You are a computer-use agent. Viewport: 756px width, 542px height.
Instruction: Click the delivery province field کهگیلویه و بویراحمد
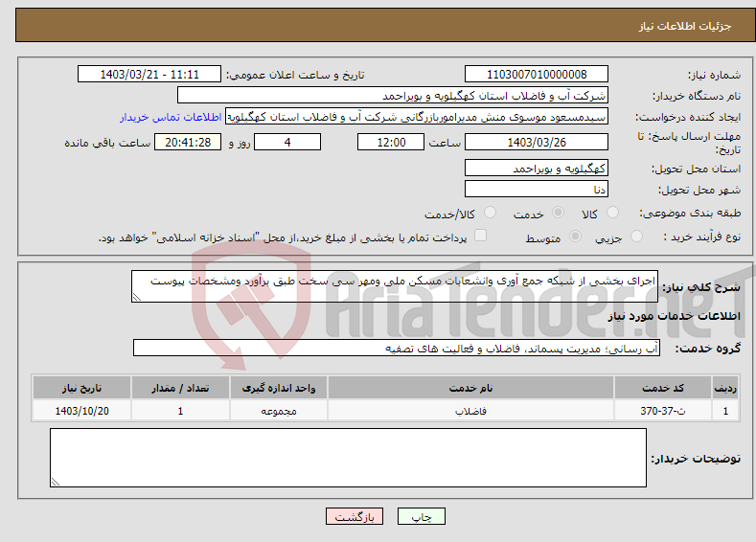[537, 169]
